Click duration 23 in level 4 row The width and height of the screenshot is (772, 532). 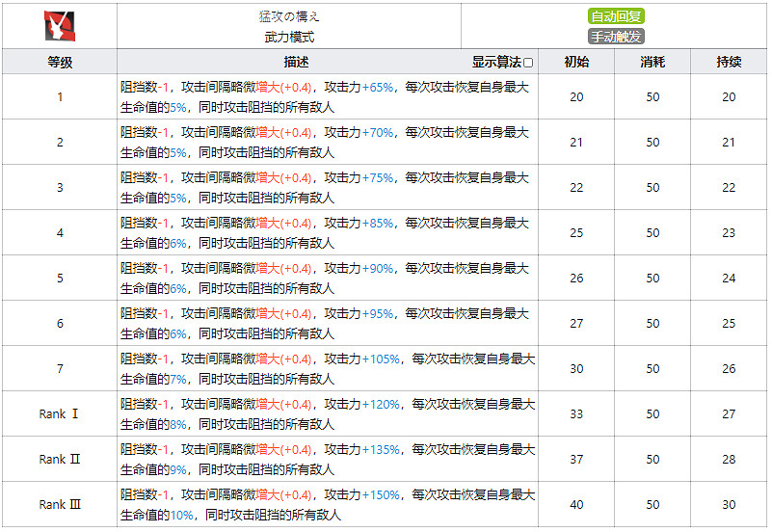[x=729, y=233]
